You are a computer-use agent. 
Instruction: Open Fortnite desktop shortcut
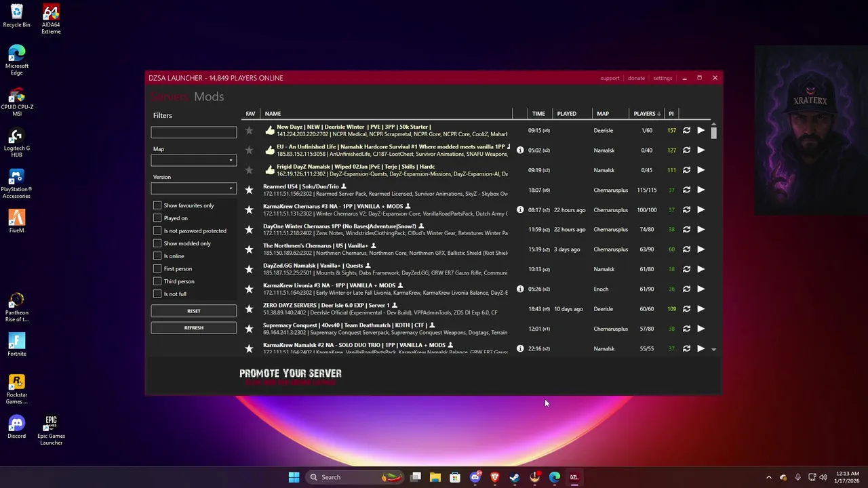click(x=17, y=344)
